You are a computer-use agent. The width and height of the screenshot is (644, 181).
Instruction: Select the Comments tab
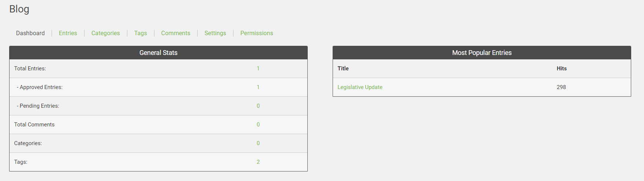176,33
